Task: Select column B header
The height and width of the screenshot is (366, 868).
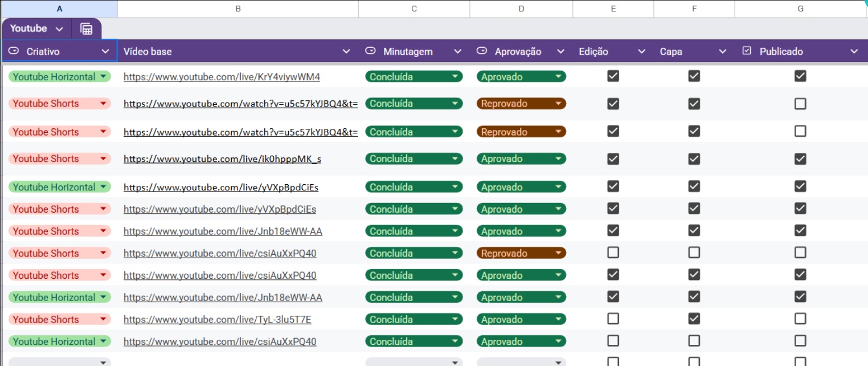Action: [x=238, y=9]
